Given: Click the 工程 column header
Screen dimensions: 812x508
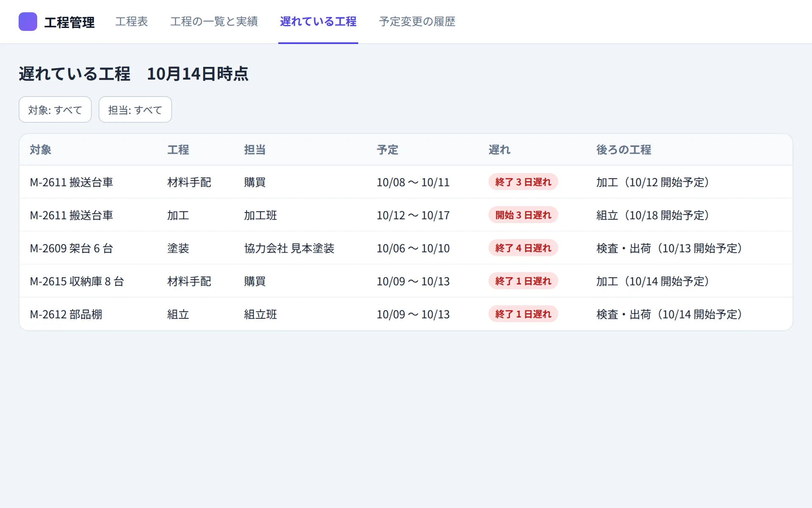Looking at the screenshot, I should click(x=178, y=150).
